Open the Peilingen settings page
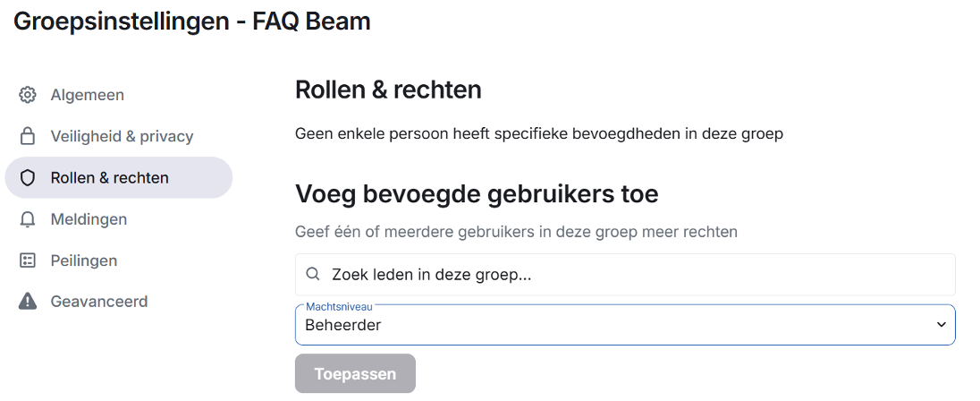This screenshot has height=401, width=980. pos(84,260)
